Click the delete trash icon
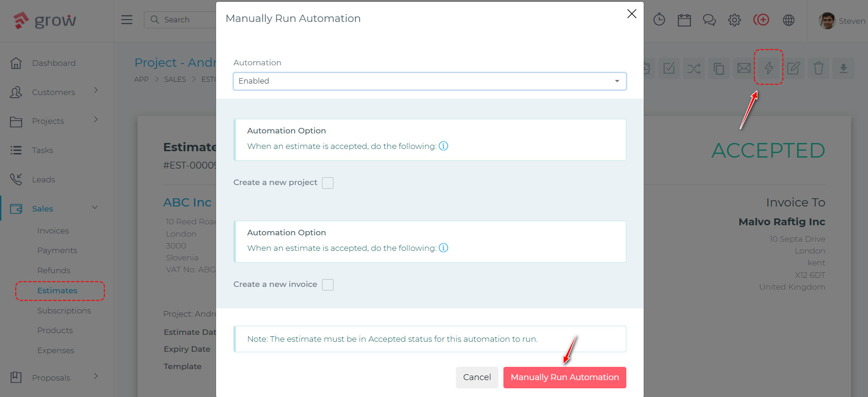 click(x=818, y=69)
